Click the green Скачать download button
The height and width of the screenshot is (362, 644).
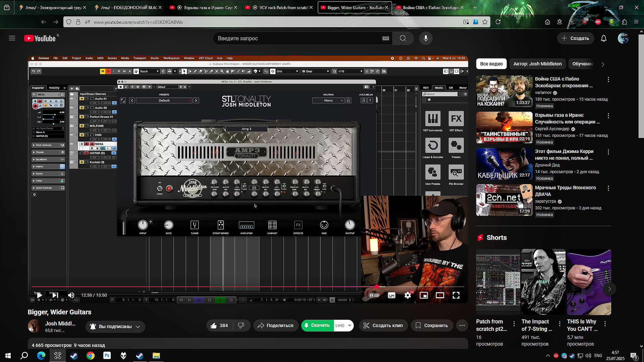coord(317,325)
